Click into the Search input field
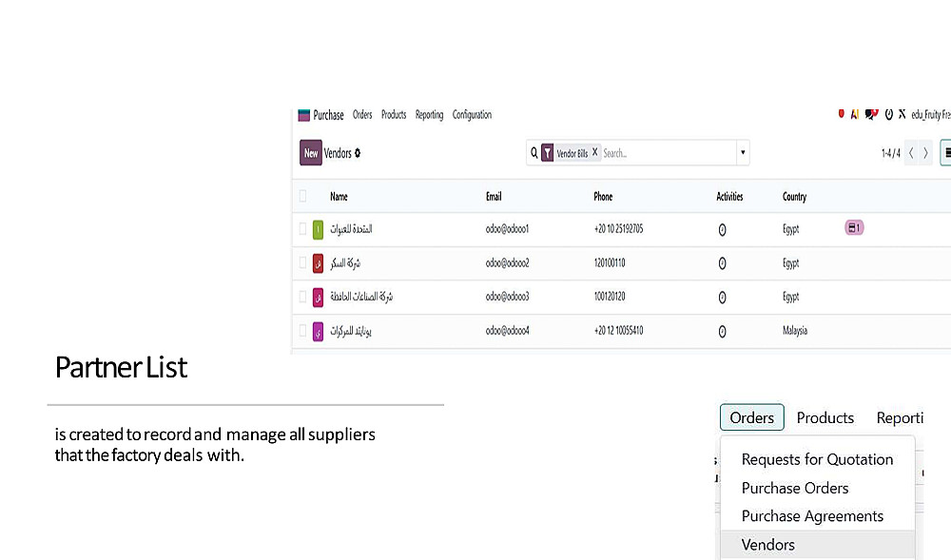951x560 pixels. coord(666,152)
